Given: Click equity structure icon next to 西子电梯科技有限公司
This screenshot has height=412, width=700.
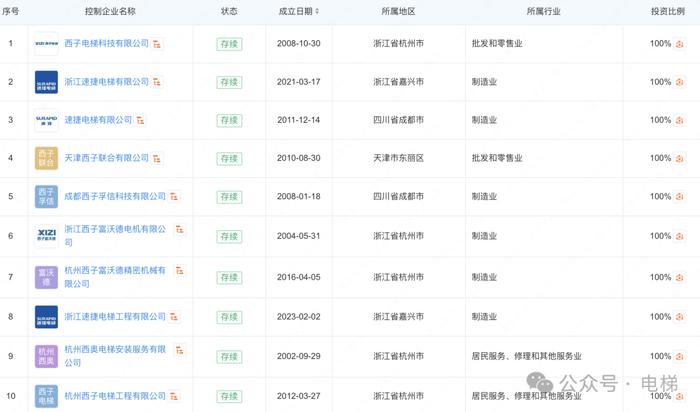Looking at the screenshot, I should coord(157,44).
